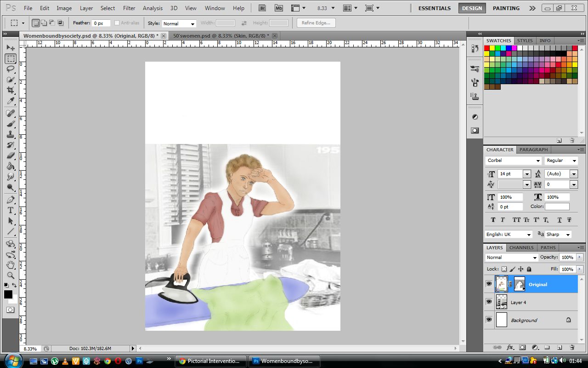The height and width of the screenshot is (368, 588).
Task: Open the Sharp anti-aliasing dropdown
Action: (558, 235)
